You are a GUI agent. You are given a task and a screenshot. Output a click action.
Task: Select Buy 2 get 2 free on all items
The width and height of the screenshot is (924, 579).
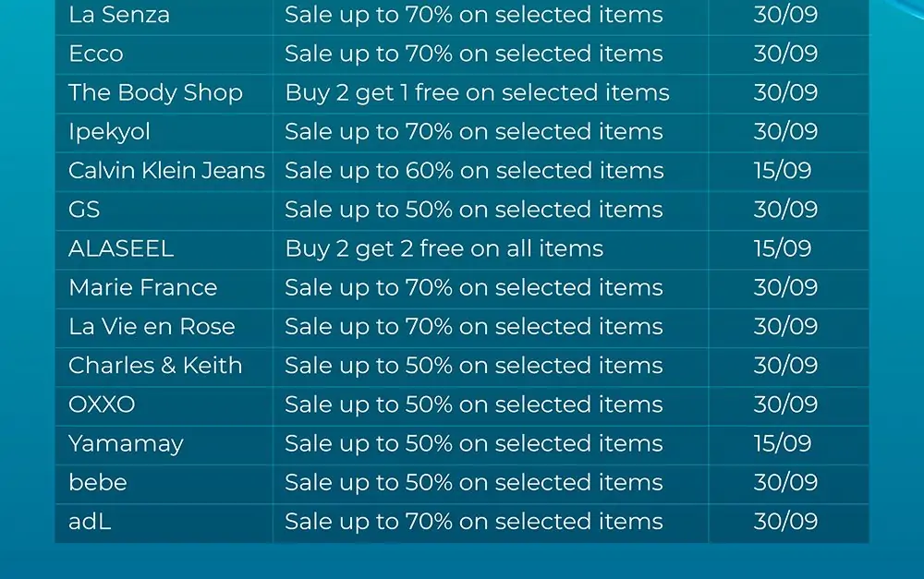tap(444, 248)
